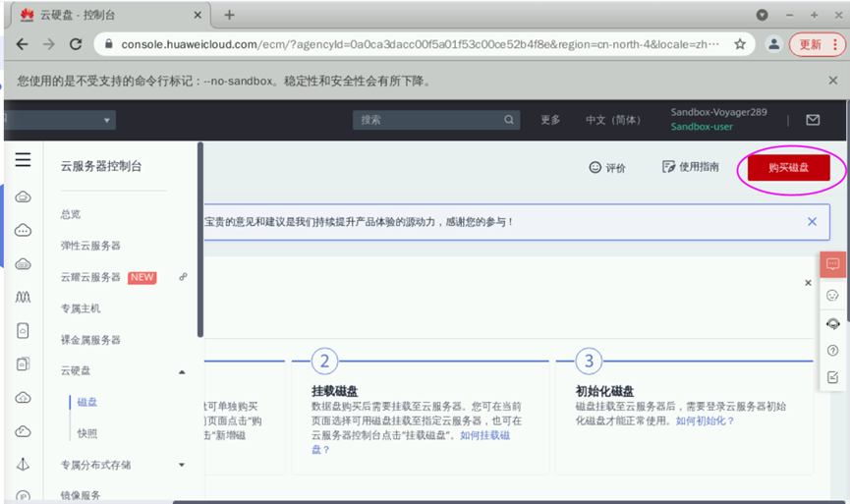Click the Chrome browser menu dots

(x=835, y=44)
